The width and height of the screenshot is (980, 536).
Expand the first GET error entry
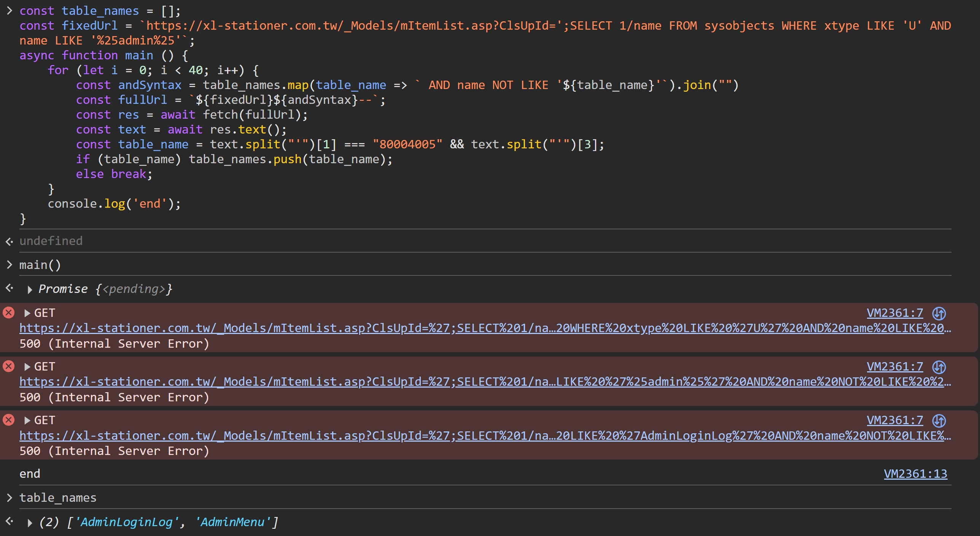[27, 313]
